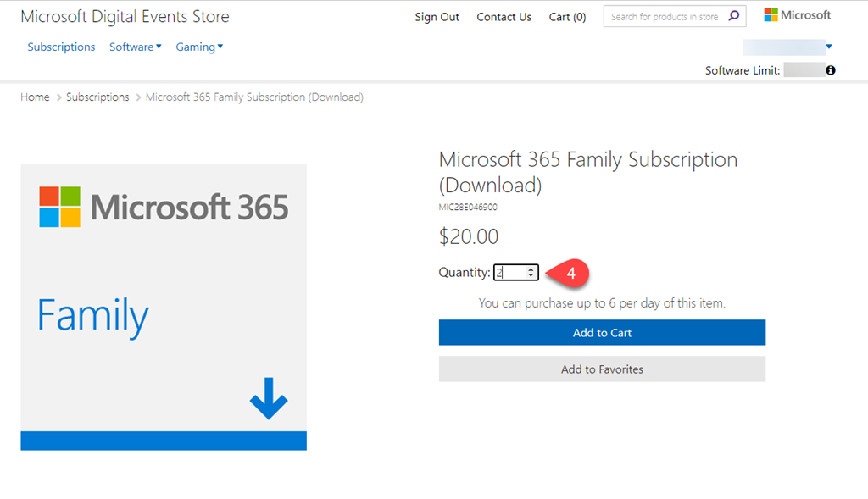Click the $20.00 price text

click(x=468, y=236)
